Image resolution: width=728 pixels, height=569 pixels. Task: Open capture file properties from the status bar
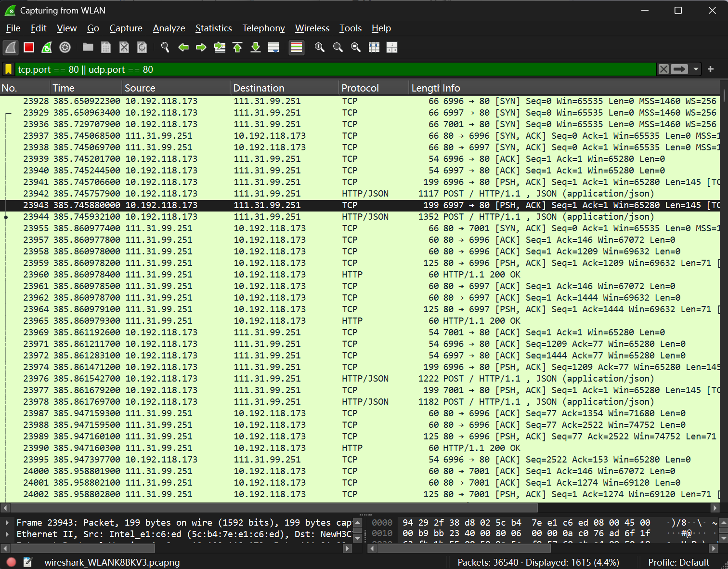click(x=28, y=562)
